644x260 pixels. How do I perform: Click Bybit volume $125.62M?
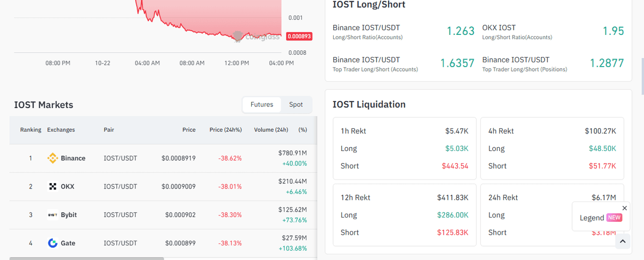click(x=292, y=210)
